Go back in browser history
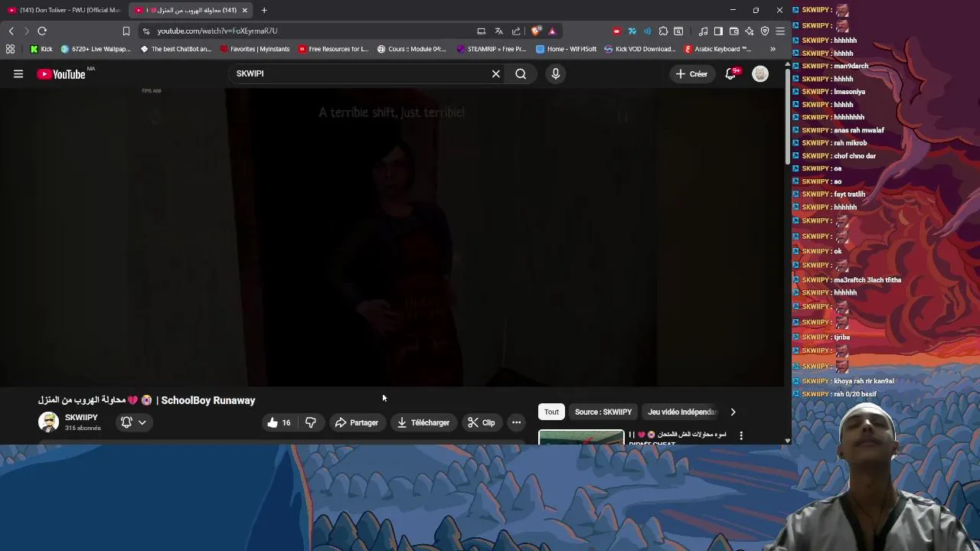 (11, 31)
